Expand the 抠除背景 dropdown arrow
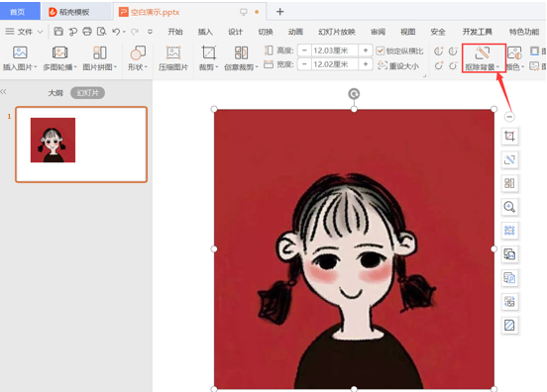This screenshot has height=392, width=547. click(x=497, y=67)
